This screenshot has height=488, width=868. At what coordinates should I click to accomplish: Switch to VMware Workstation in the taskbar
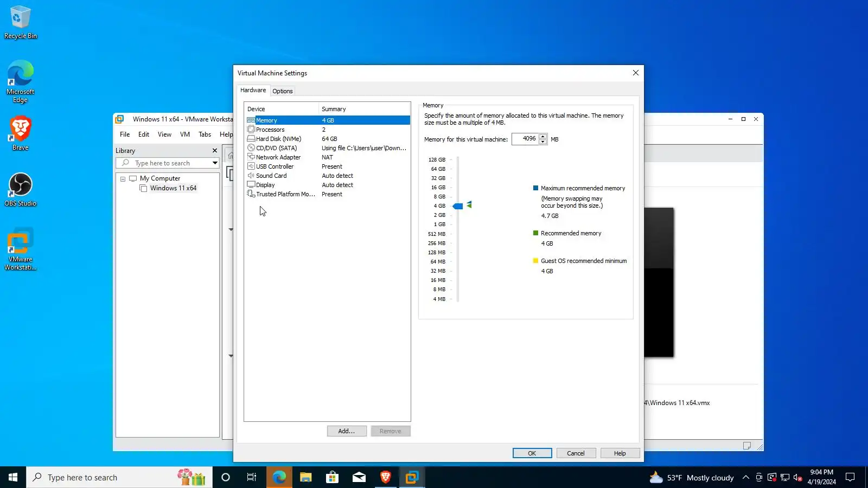[x=412, y=477]
